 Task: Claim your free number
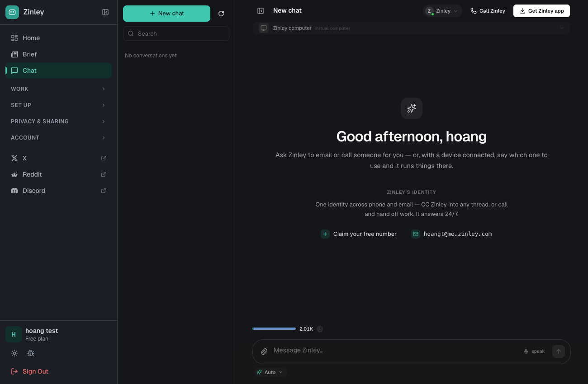359,234
